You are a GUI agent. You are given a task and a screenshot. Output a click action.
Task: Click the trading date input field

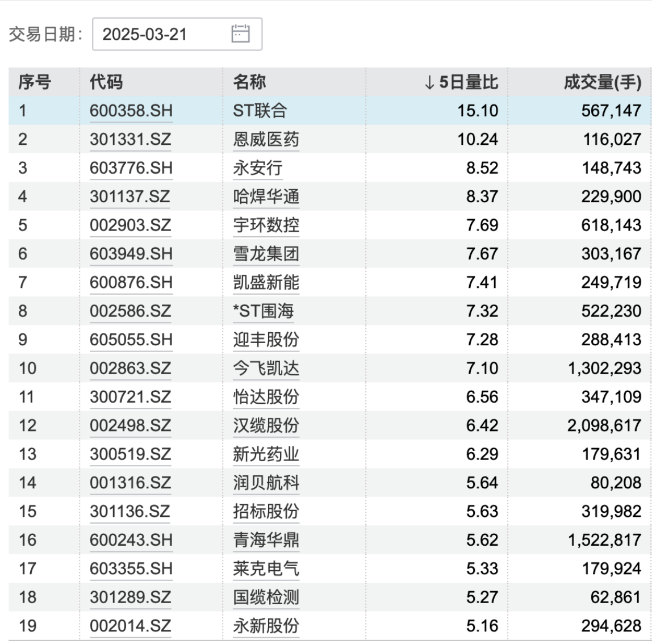point(165,34)
